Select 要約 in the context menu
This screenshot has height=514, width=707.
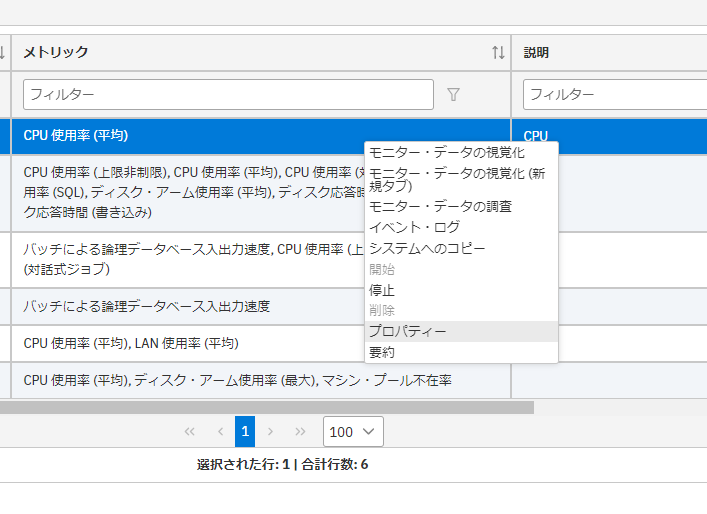tap(461, 352)
